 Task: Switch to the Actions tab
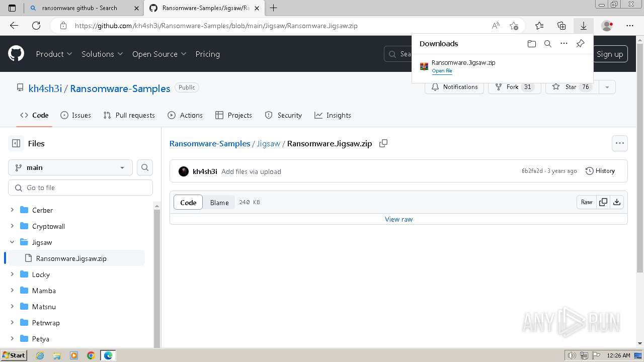point(185,115)
